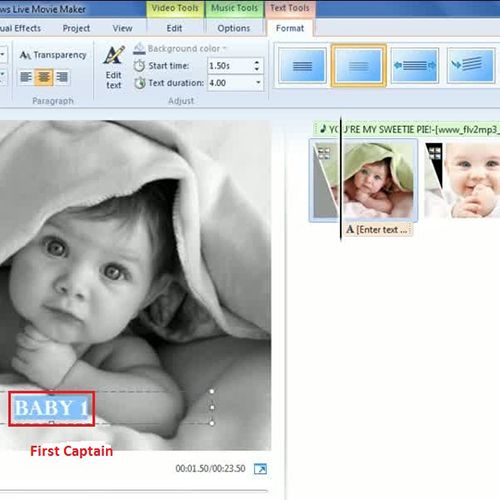The image size is (500, 500).
Task: Select the highlighted fade text effect
Action: [359, 66]
